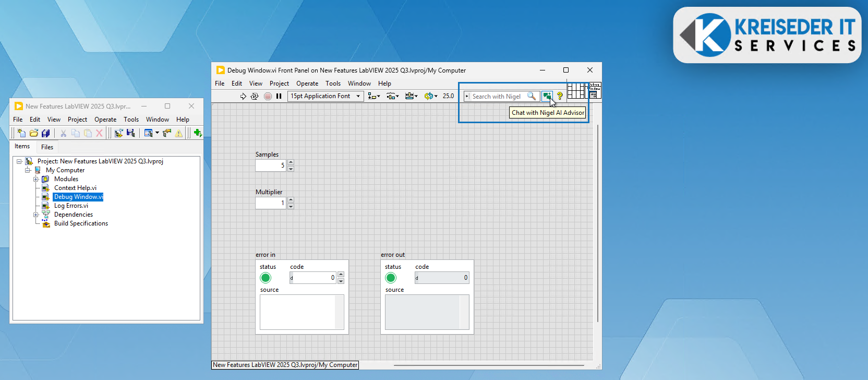Viewport: 868px width, 380px height.
Task: Click the Multiplier numeric input field
Action: click(x=271, y=203)
